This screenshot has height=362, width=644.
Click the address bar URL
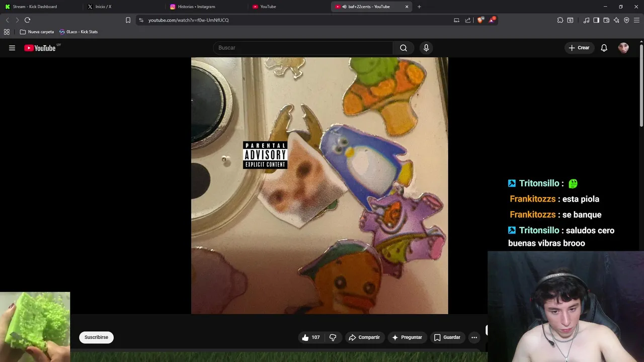[188, 20]
